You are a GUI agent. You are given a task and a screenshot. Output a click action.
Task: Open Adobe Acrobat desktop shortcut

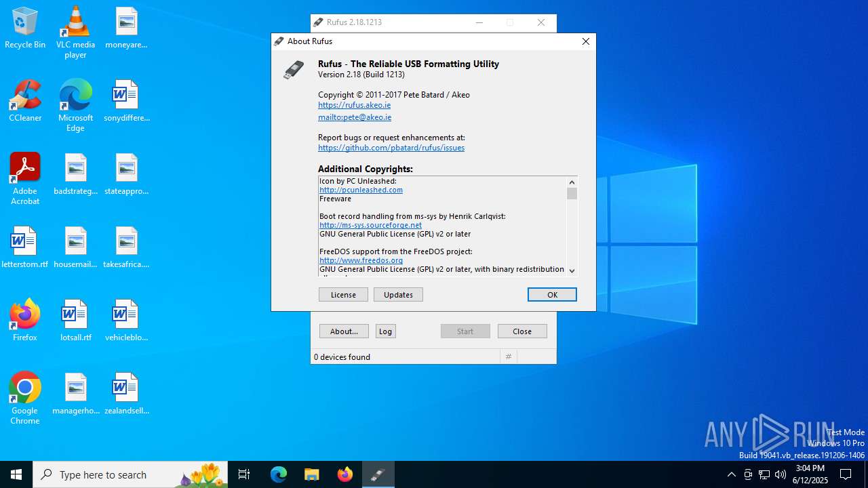[25, 179]
